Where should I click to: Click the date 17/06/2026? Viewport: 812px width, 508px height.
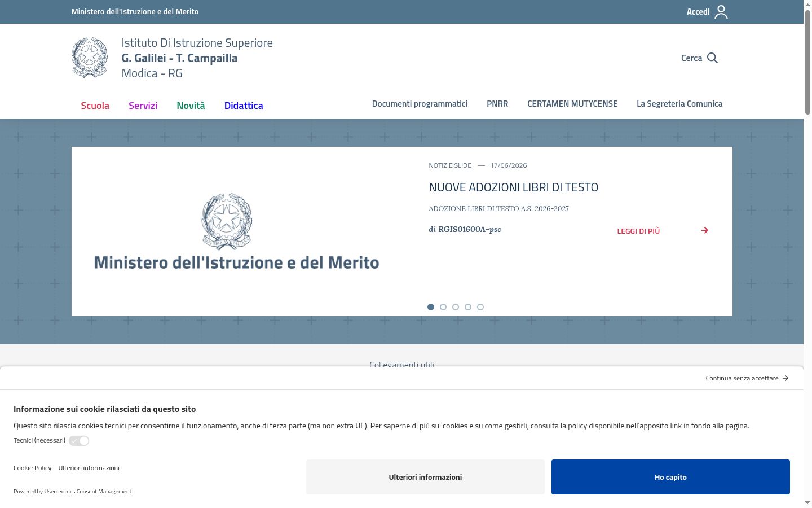[509, 165]
